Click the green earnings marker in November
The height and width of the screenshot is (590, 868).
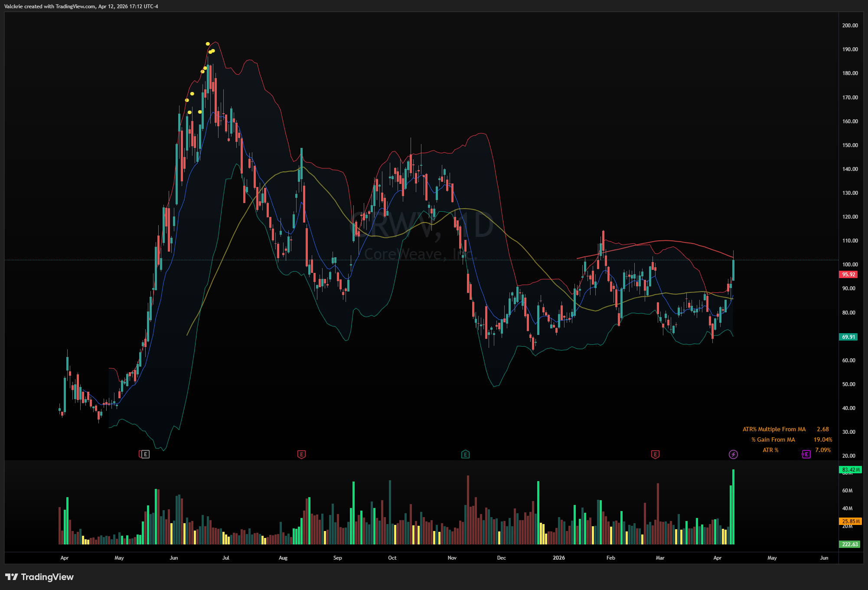pyautogui.click(x=465, y=454)
